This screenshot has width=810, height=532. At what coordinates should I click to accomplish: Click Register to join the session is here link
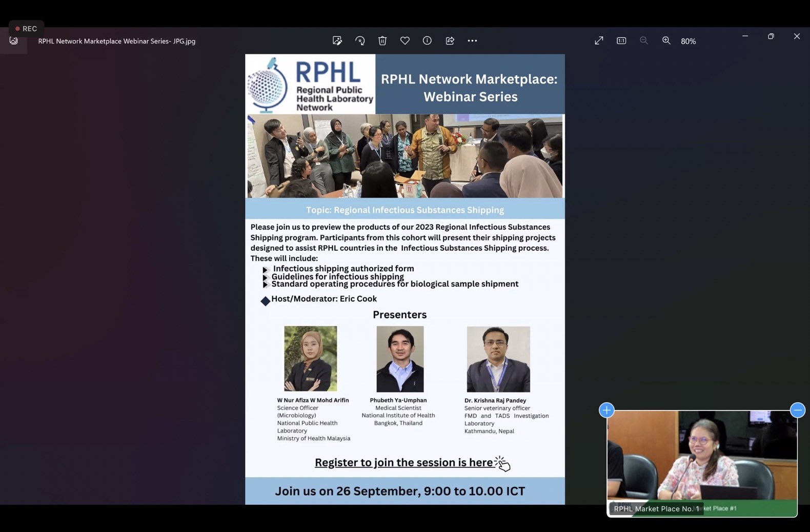pyautogui.click(x=404, y=462)
